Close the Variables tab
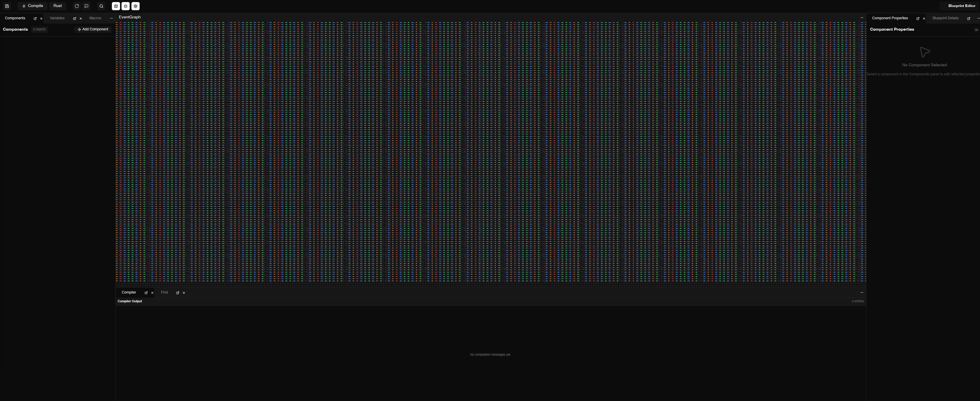This screenshot has width=980, height=401. (x=81, y=19)
